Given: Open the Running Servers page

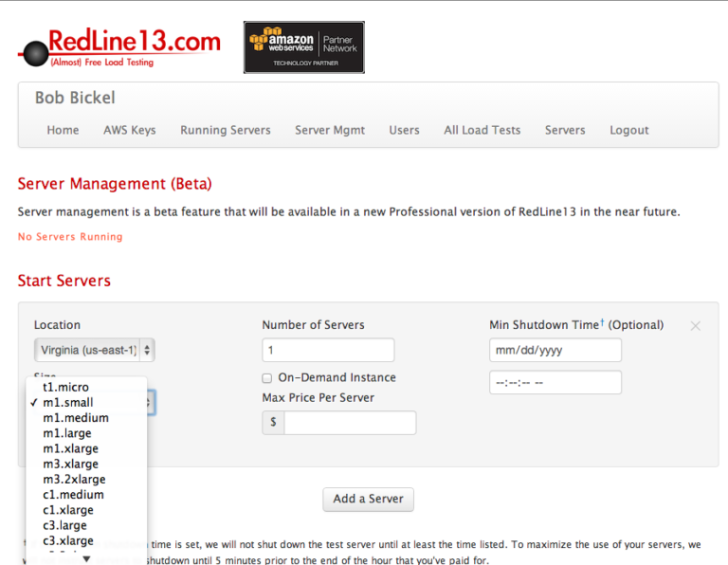Looking at the screenshot, I should point(226,130).
